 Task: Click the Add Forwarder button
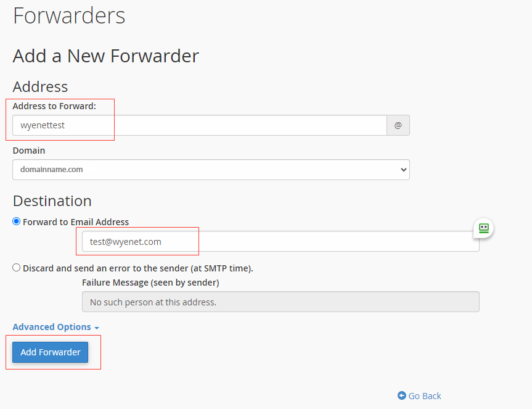tap(50, 352)
